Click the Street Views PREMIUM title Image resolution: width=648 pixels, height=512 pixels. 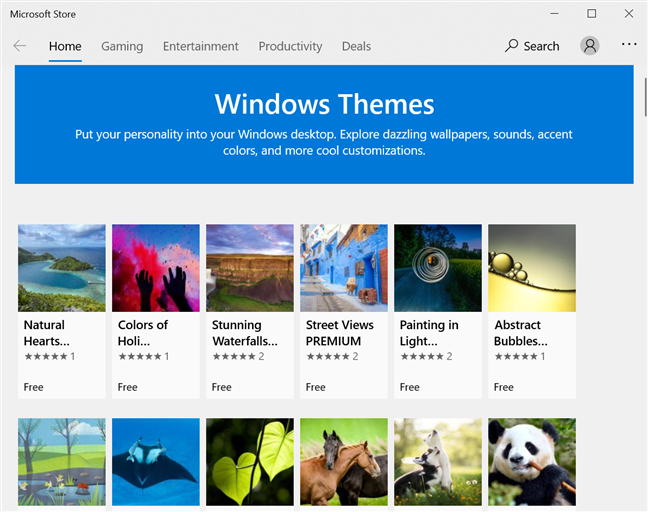pyautogui.click(x=340, y=333)
